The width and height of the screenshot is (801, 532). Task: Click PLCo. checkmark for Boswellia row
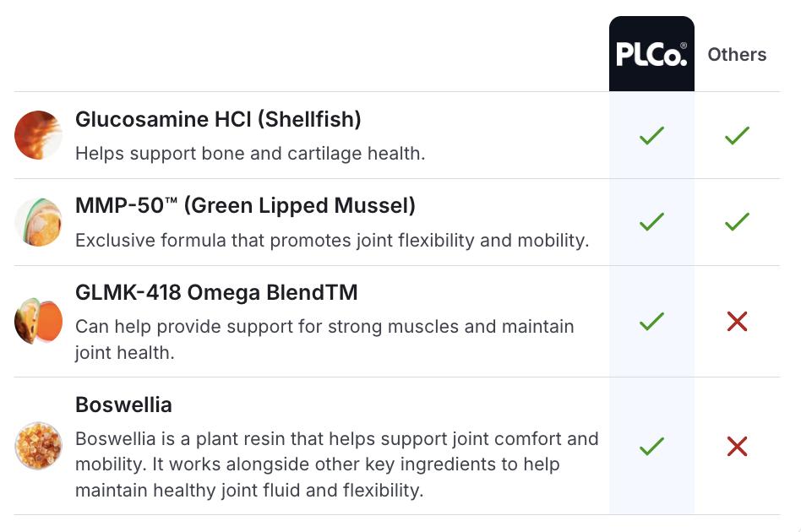pyautogui.click(x=651, y=446)
